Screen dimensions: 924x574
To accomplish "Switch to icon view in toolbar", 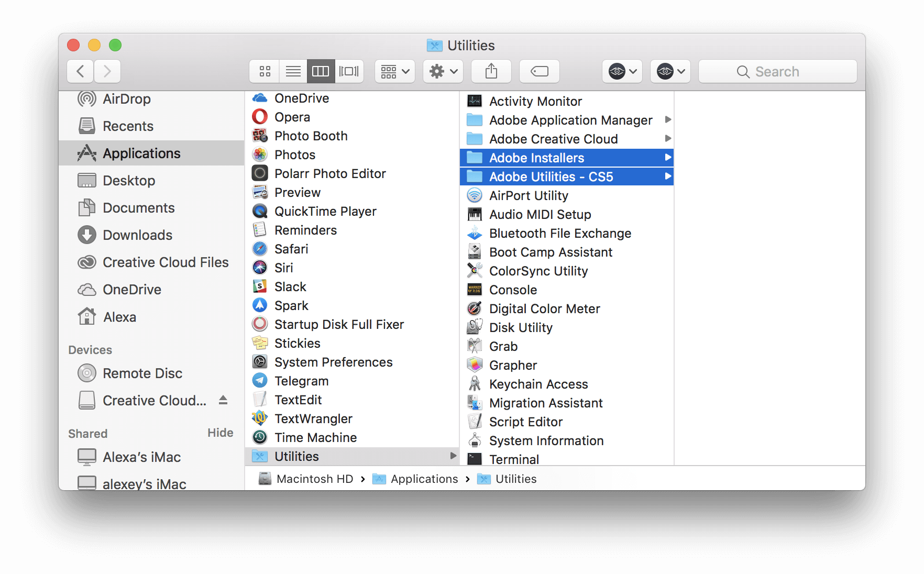I will (265, 71).
